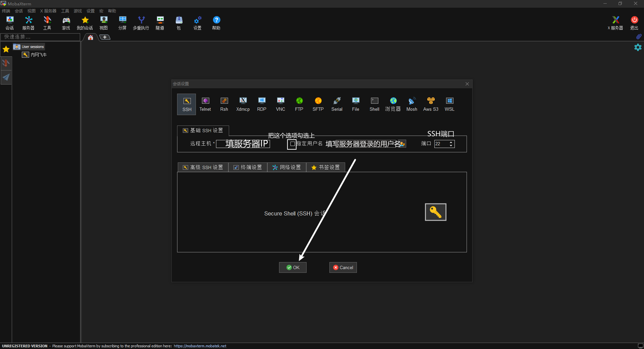
Task: Open the 多重执行 (MultiExec) toolbar button
Action: pyautogui.click(x=141, y=23)
